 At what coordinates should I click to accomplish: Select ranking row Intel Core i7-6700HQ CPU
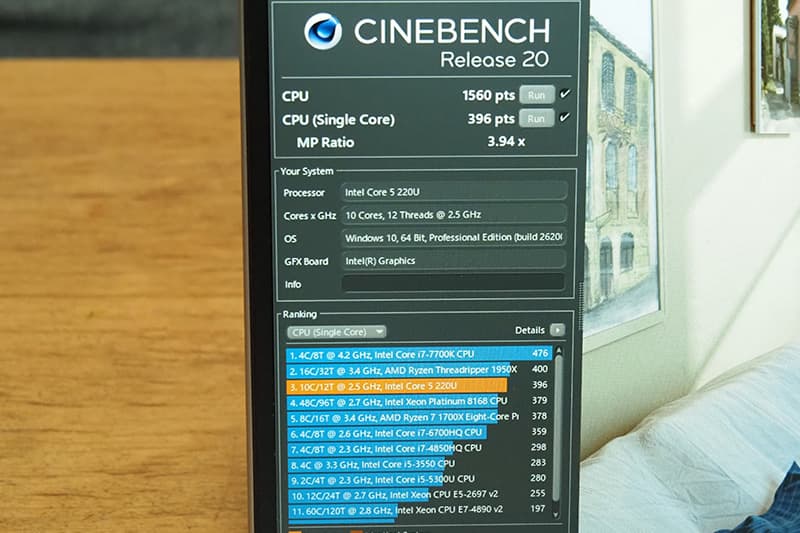point(418,433)
